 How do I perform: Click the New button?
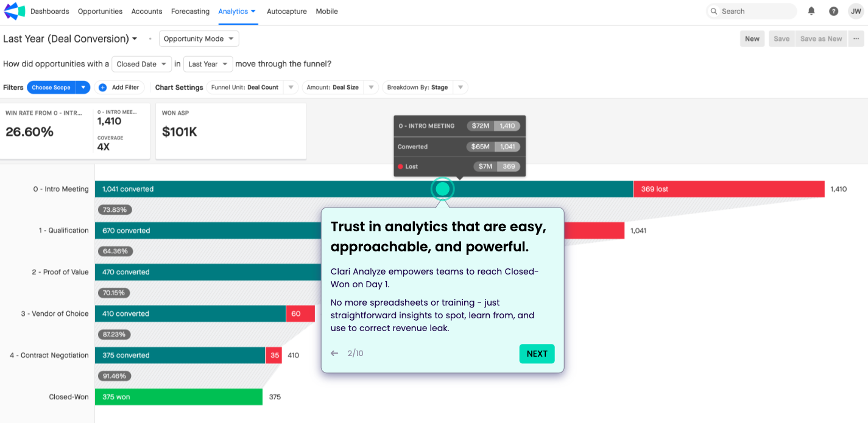[752, 39]
